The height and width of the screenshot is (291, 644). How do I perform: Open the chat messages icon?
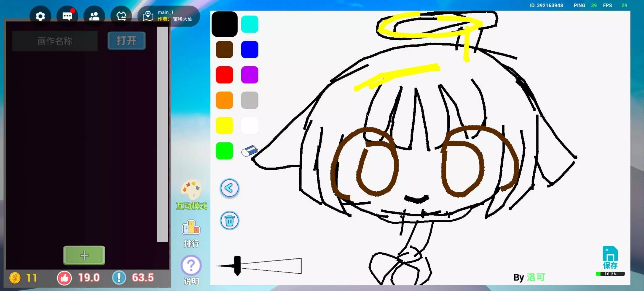point(67,16)
